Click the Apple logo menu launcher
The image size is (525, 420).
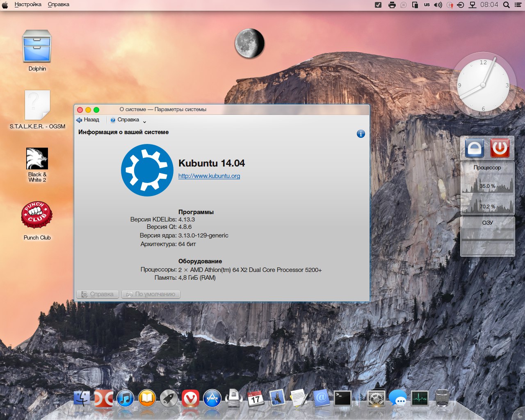coord(5,5)
